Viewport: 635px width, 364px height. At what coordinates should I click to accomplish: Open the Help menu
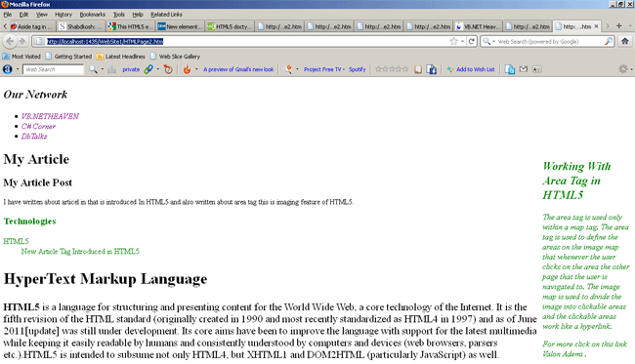point(138,15)
